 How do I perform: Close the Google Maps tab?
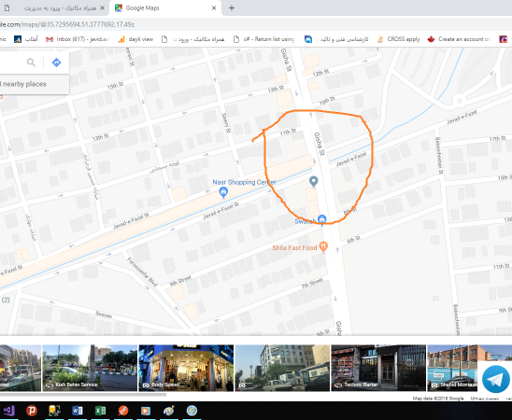214,7
